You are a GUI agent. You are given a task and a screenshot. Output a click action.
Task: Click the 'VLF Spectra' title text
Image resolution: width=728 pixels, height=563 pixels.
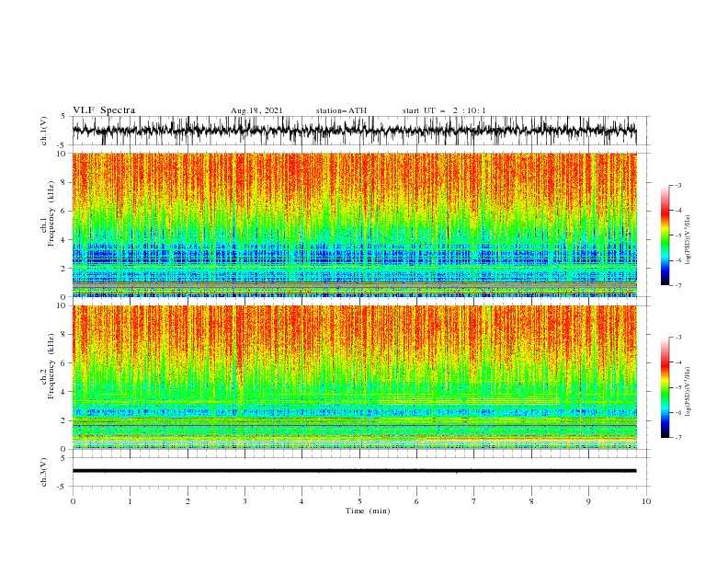[x=104, y=110]
